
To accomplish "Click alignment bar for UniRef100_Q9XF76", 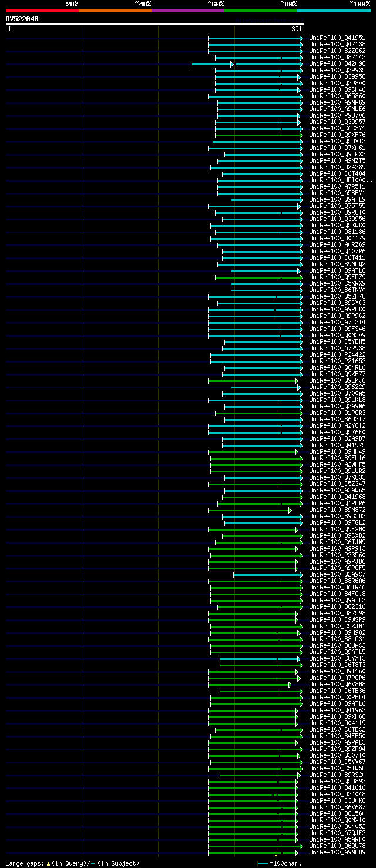I will tap(258, 135).
